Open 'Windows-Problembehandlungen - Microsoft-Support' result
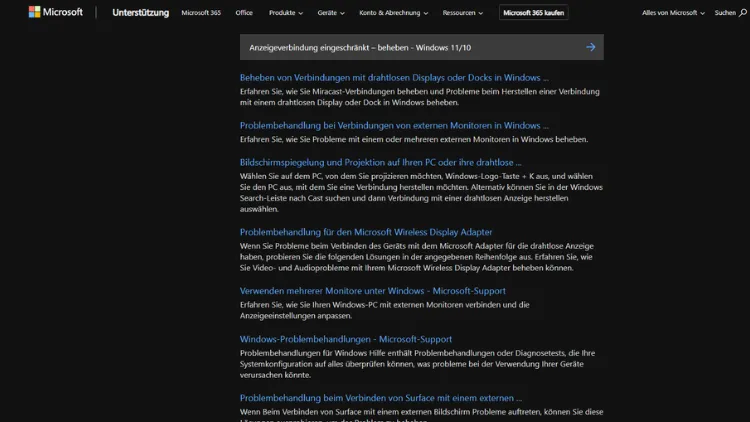Image resolution: width=750 pixels, height=422 pixels. click(346, 339)
